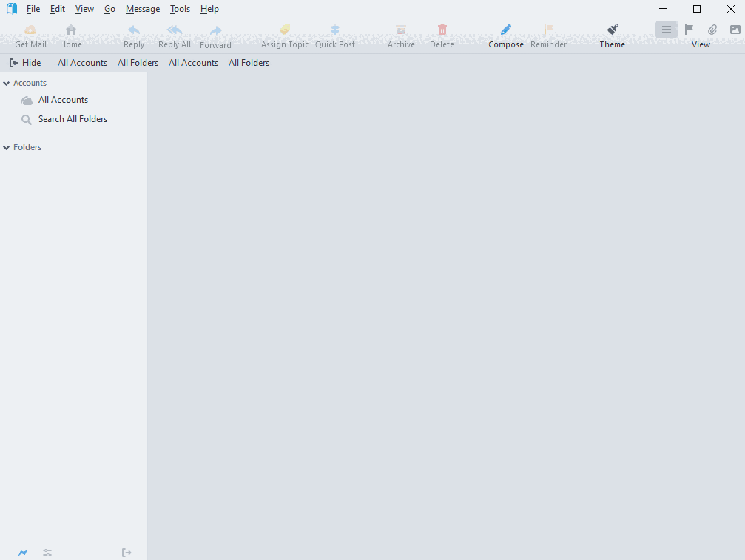Select All Accounts in the sidebar tree
The height and width of the screenshot is (560, 745).
tap(63, 100)
